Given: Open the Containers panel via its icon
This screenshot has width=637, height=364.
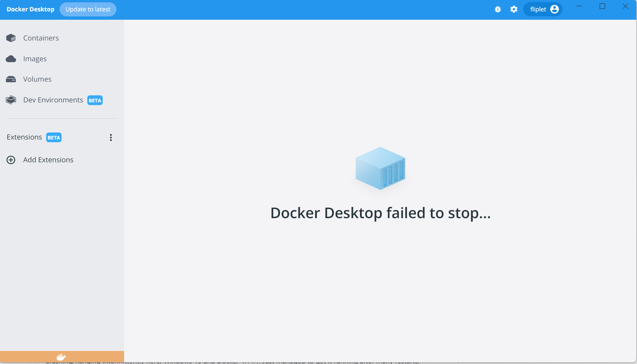Looking at the screenshot, I should [11, 38].
